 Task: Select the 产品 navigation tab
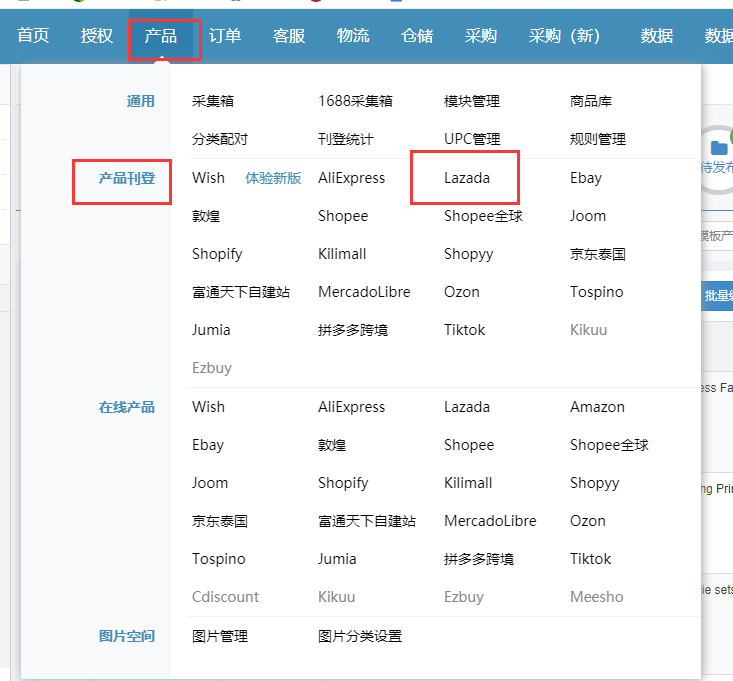pos(161,36)
